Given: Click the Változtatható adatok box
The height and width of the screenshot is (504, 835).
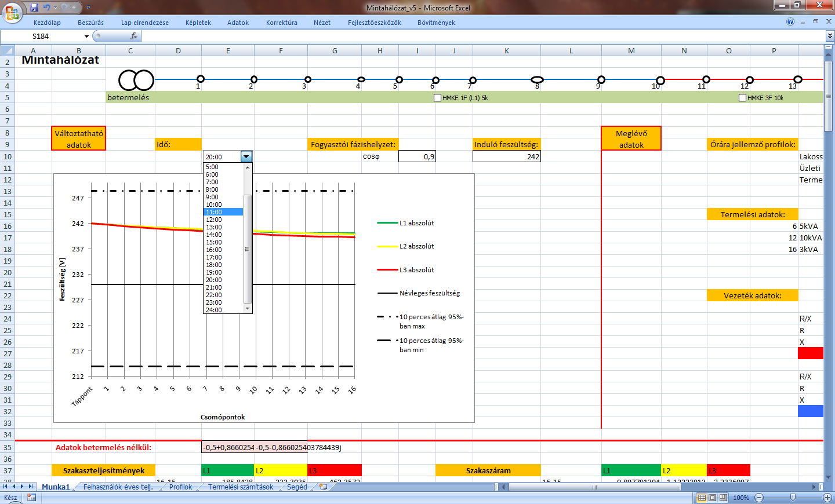Looking at the screenshot, I should 79,138.
